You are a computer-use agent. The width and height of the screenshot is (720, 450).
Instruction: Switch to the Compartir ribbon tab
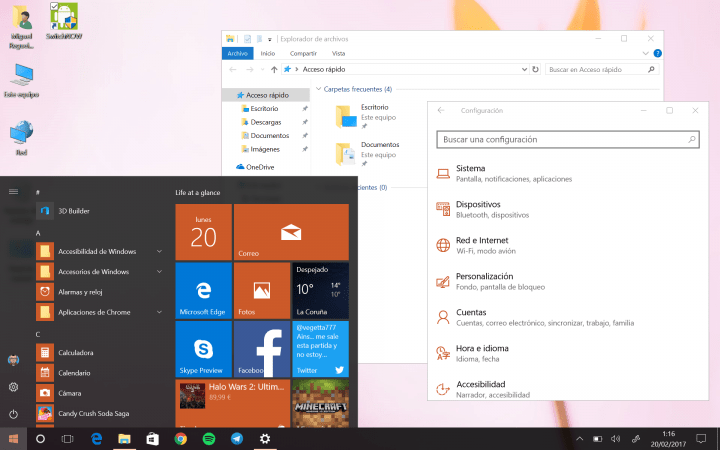[303, 53]
